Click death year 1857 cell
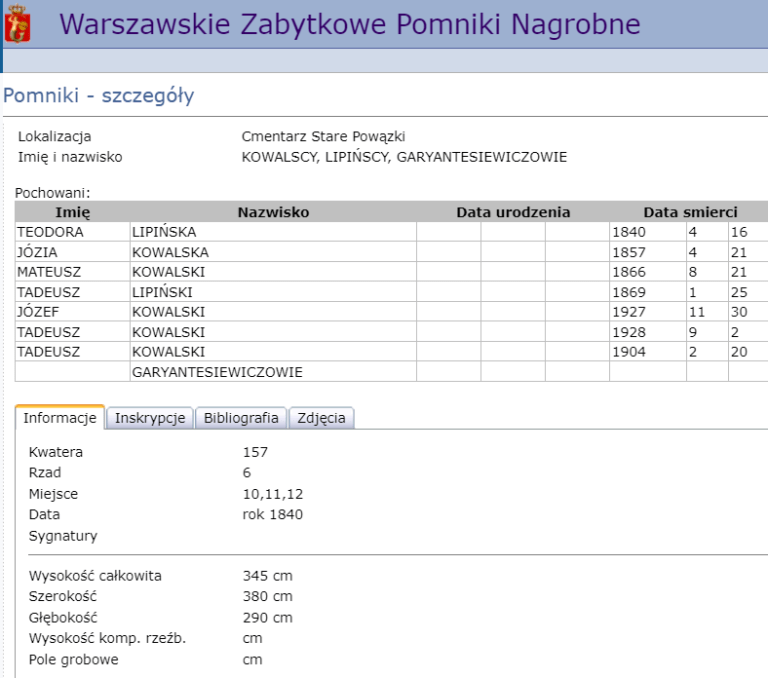This screenshot has height=678, width=768. pyautogui.click(x=648, y=252)
